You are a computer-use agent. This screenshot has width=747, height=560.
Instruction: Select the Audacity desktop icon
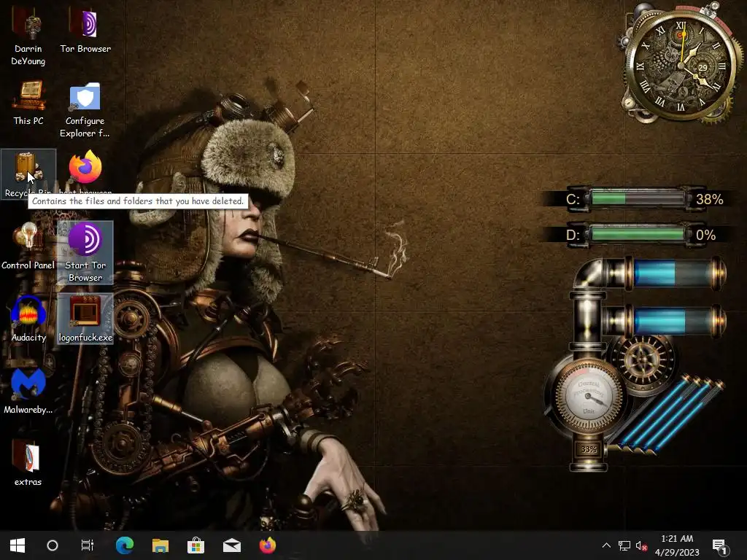click(28, 319)
